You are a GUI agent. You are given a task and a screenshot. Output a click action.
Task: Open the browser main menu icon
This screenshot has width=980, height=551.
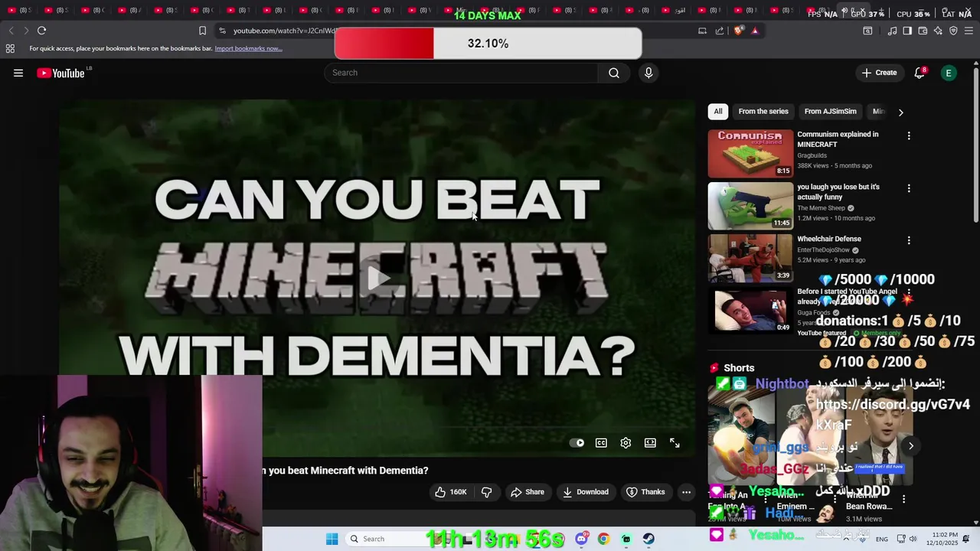[x=969, y=31]
